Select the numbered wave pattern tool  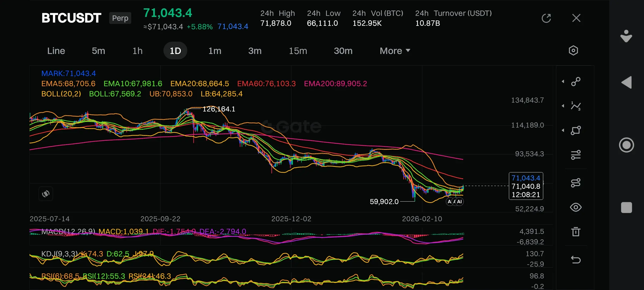576,106
